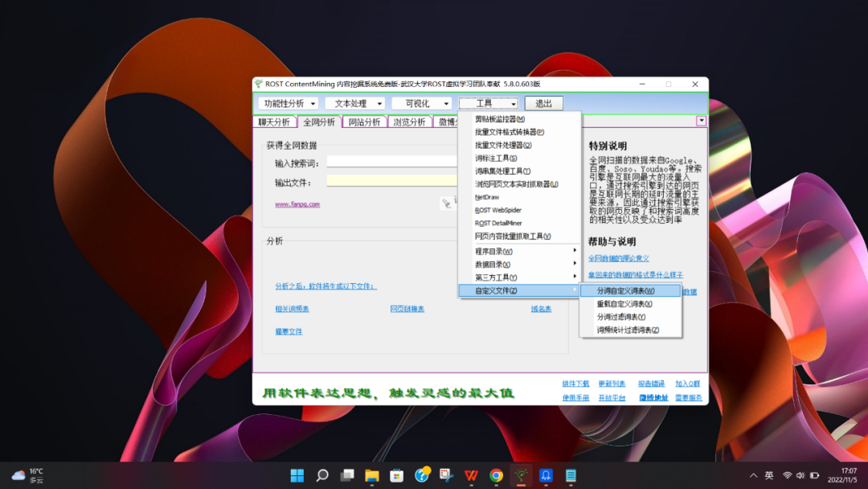The height and width of the screenshot is (489, 868).
Task: Select the 全网分析 tab
Action: click(x=319, y=122)
